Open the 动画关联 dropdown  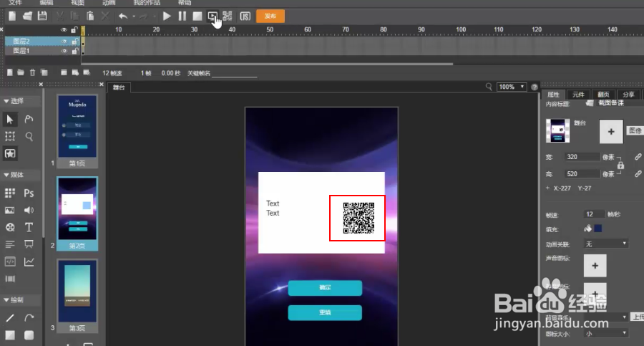pos(606,244)
